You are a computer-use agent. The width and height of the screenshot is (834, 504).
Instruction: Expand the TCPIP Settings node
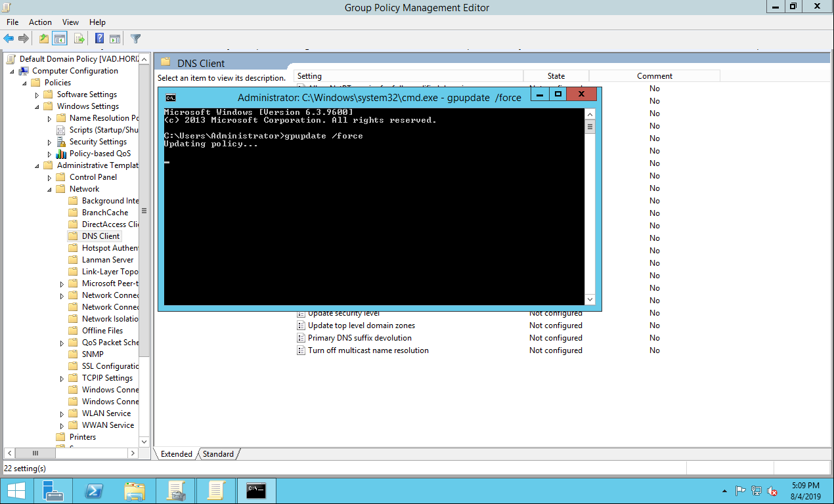tap(62, 378)
